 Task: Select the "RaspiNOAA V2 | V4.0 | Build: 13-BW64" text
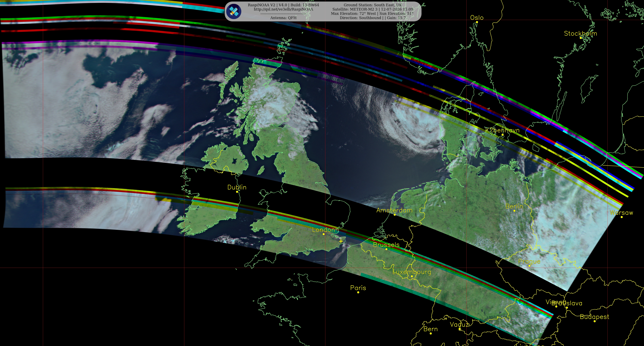283,5
